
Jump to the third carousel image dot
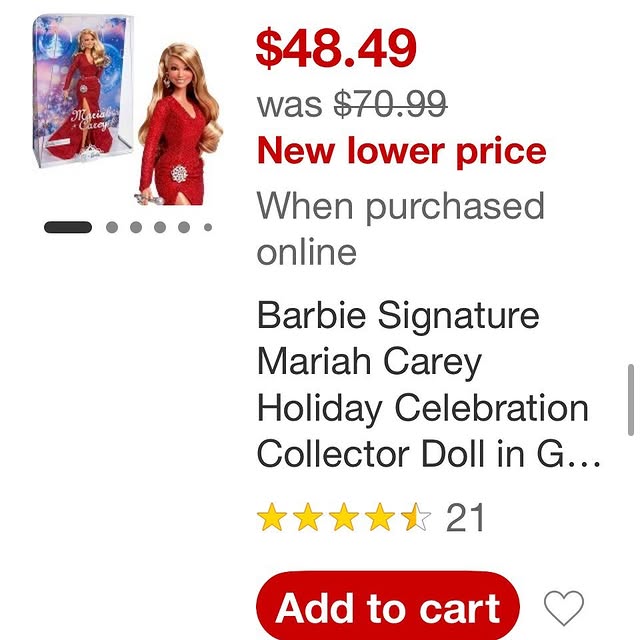(135, 227)
